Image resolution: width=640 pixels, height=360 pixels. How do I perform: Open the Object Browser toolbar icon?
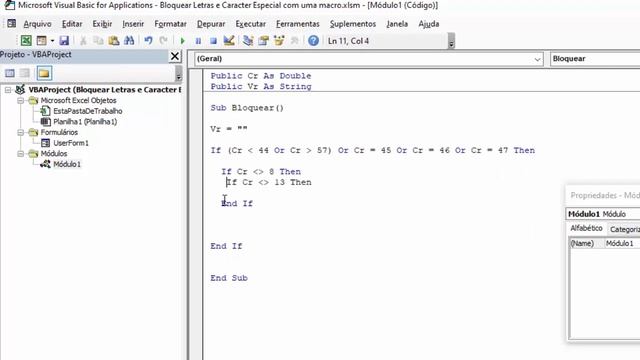279,40
